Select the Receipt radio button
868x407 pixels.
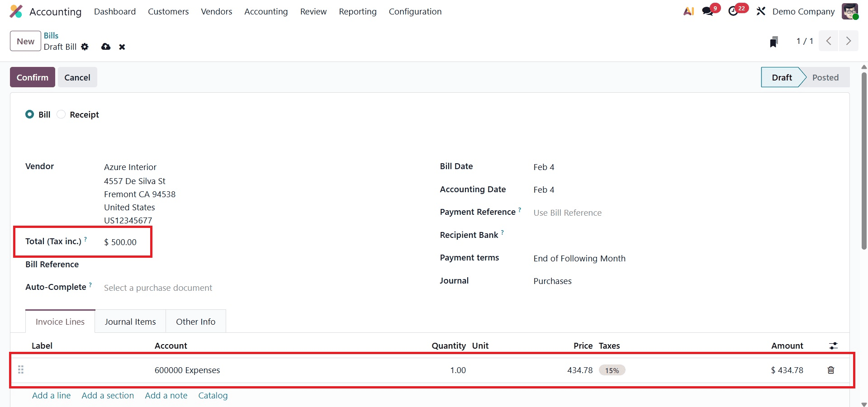61,114
